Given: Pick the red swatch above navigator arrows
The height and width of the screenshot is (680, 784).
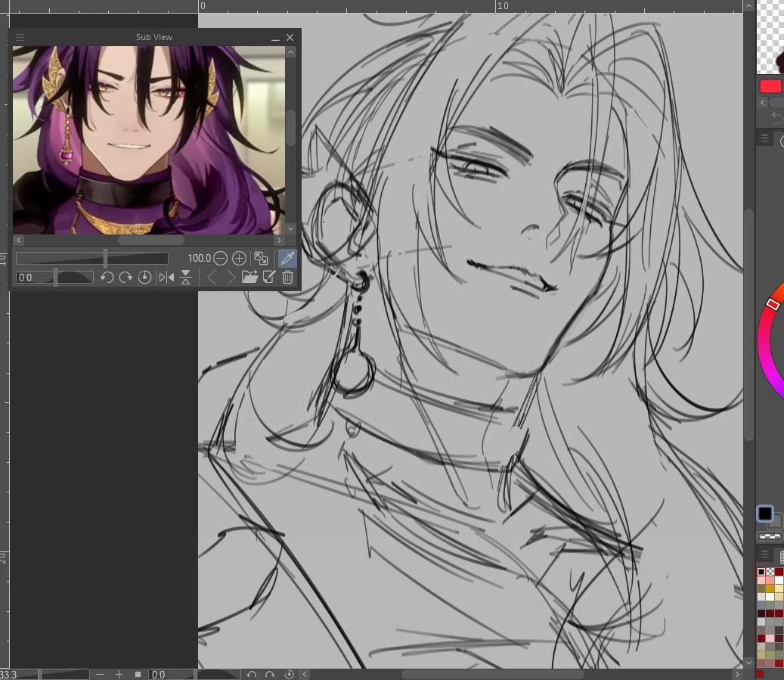Looking at the screenshot, I should (x=770, y=86).
